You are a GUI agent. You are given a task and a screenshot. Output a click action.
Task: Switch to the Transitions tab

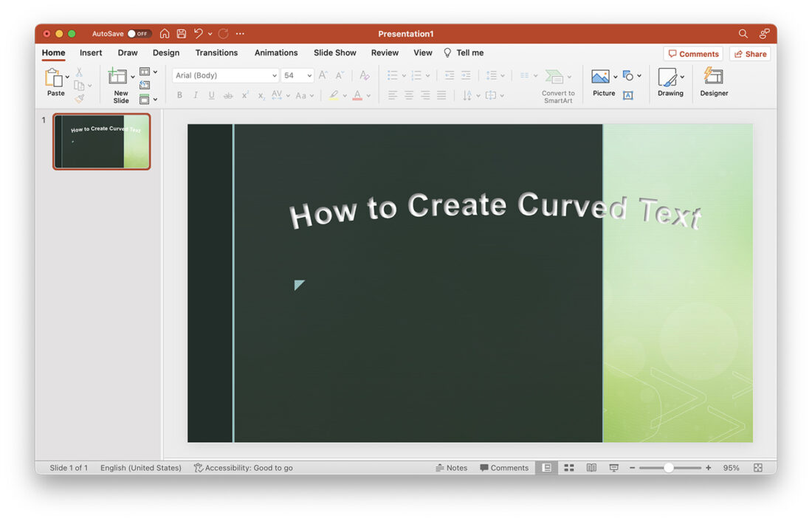pos(216,52)
